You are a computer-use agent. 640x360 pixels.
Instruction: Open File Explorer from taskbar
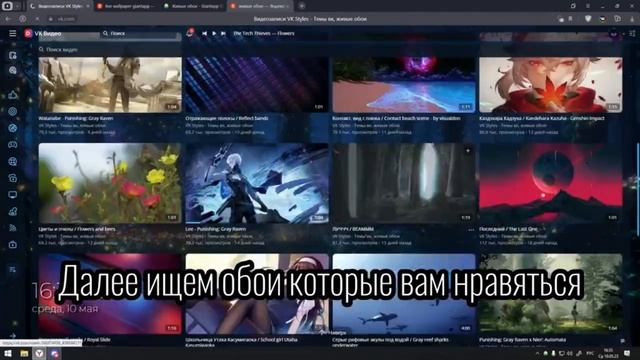click(24, 353)
